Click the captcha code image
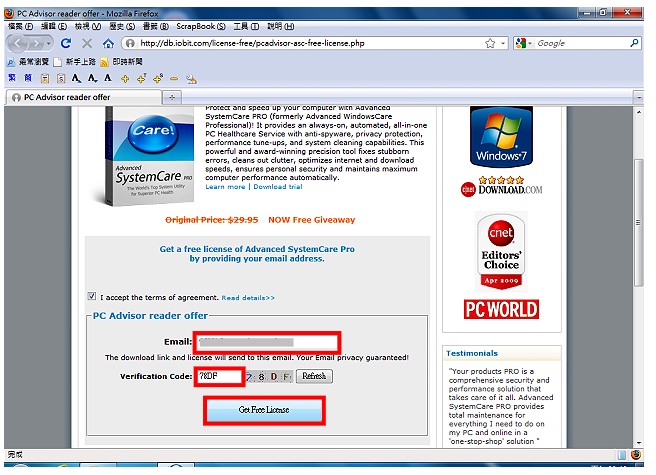 (269, 376)
